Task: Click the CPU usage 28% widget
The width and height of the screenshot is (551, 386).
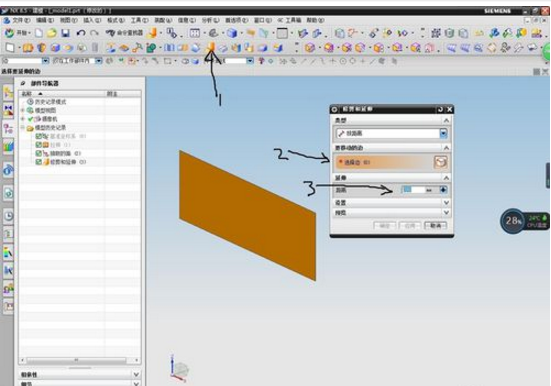Action: (513, 221)
